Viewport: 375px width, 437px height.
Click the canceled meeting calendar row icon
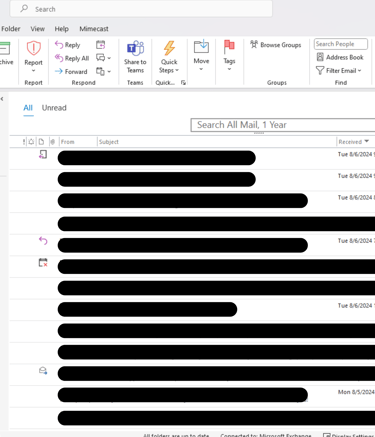click(43, 262)
